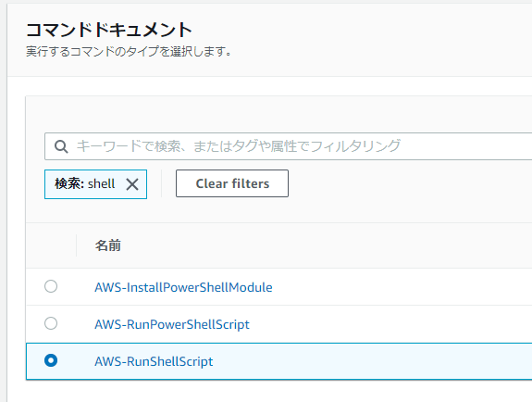Click Clear filters button

[232, 183]
